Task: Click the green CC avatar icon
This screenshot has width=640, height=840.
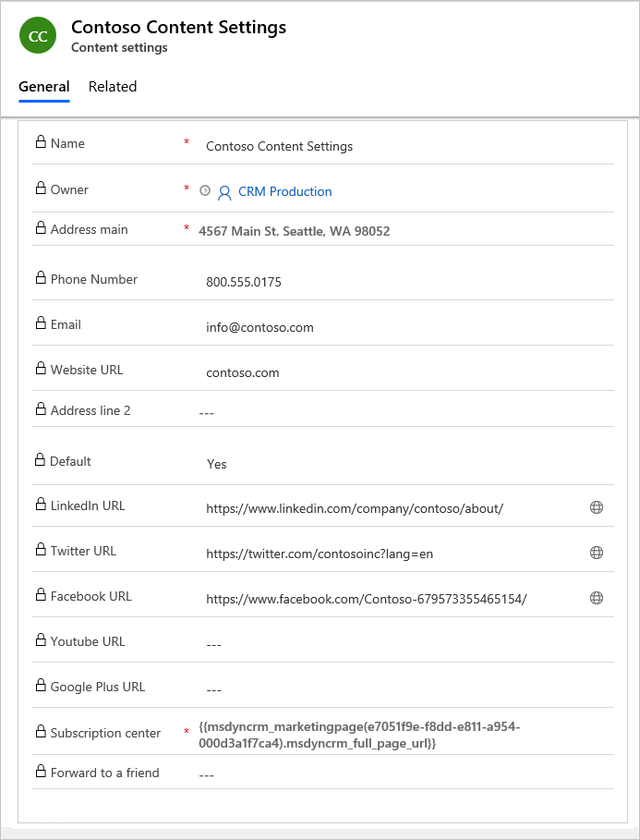Action: point(38,36)
